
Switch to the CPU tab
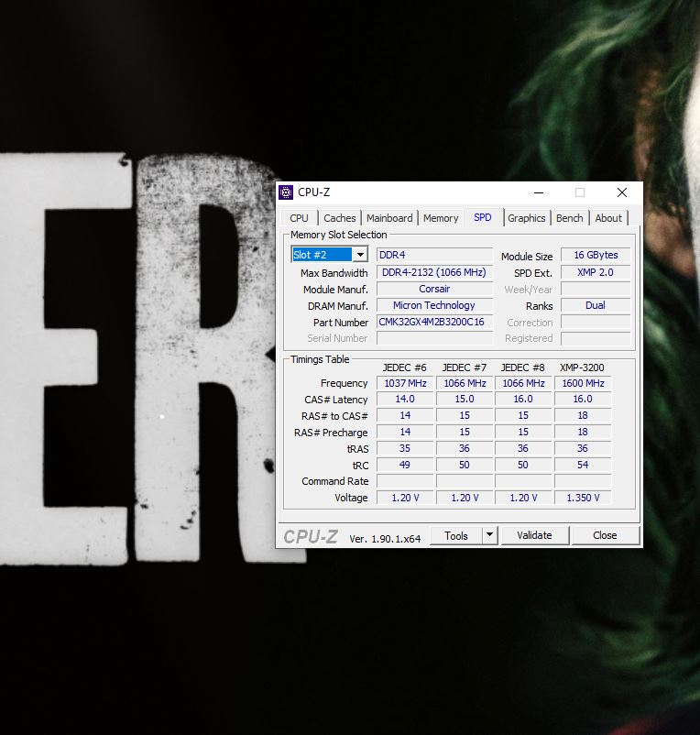299,218
